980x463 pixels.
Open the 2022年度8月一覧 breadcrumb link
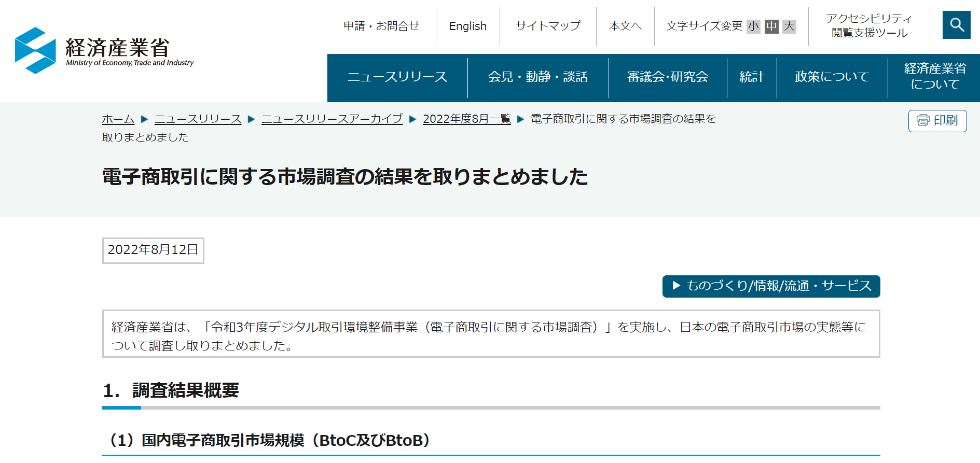tap(466, 119)
